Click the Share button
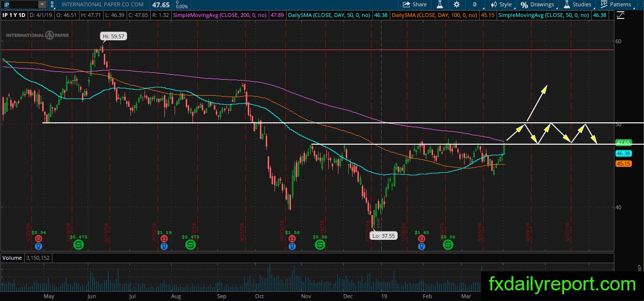Viewport: 644px width, 301px height. tap(415, 4)
